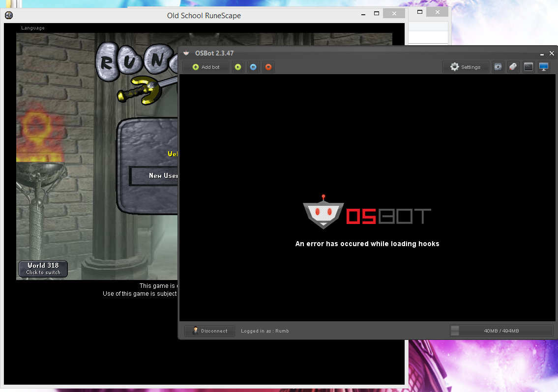558x392 pixels.
Task: Maximize the background window behind RuneScape
Action: tap(419, 12)
